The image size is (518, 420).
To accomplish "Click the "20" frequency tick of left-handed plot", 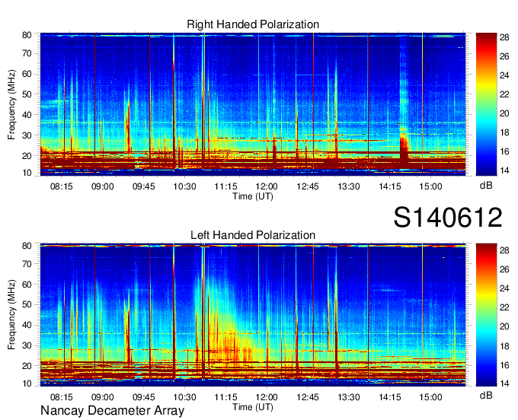I will coord(27,366).
